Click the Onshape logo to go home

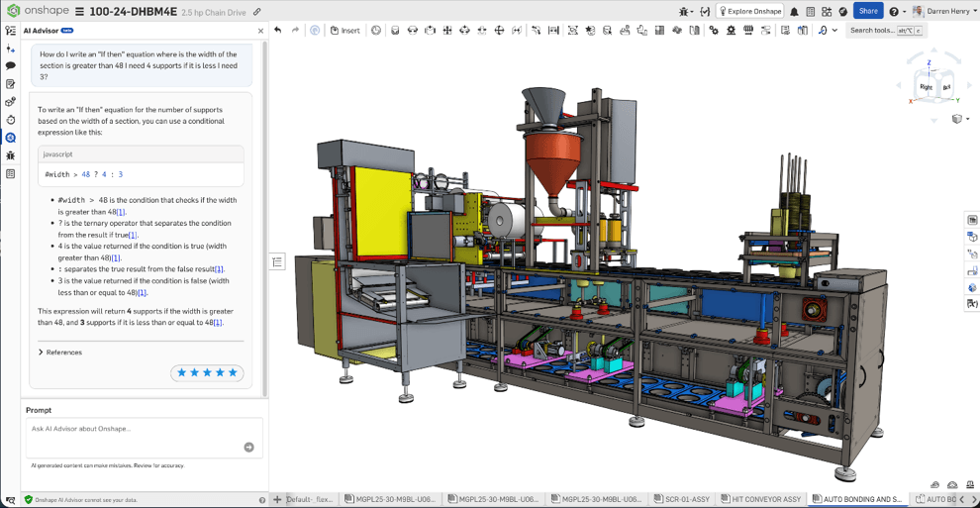[x=38, y=11]
